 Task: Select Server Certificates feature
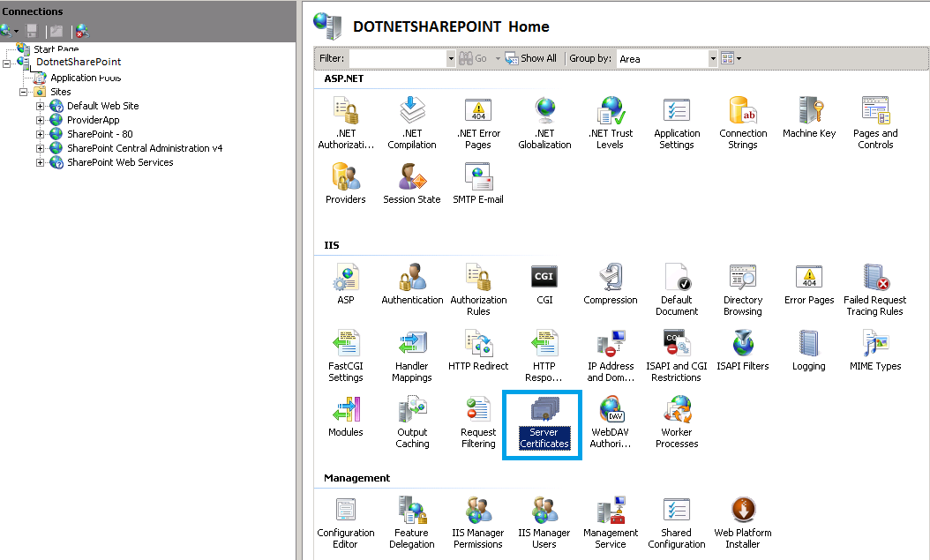click(544, 422)
